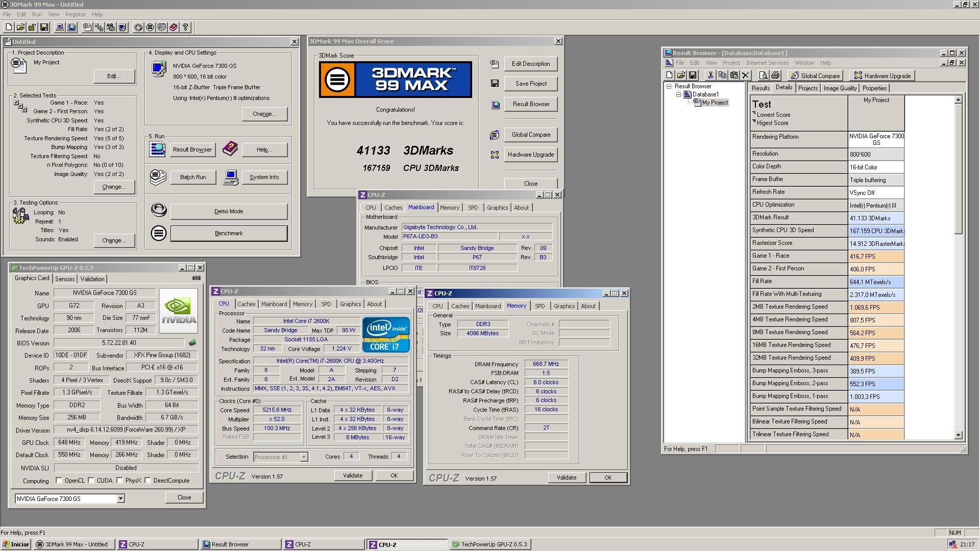Click the BIOS save icon in GPU-Z
Image resolution: width=980 pixels, height=551 pixels.
click(192, 343)
